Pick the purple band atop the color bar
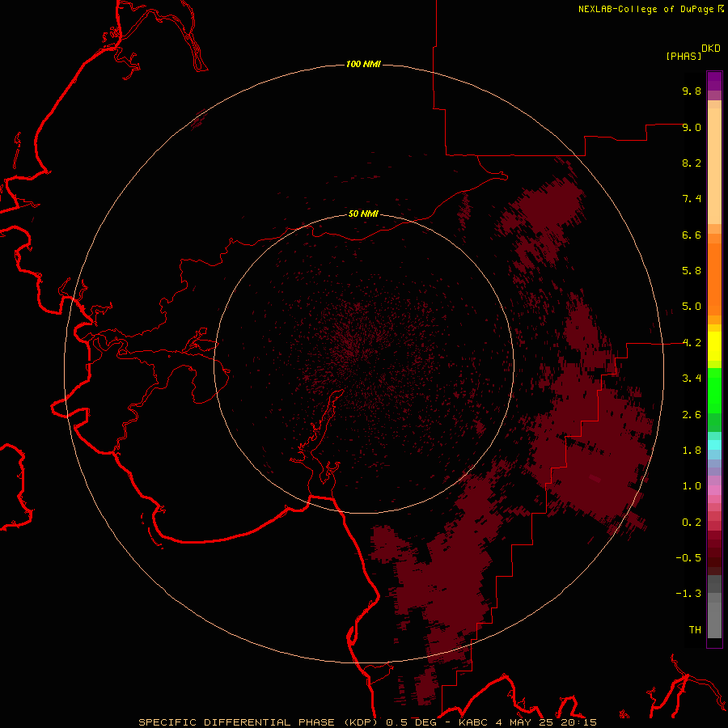728x728 pixels. point(714,81)
